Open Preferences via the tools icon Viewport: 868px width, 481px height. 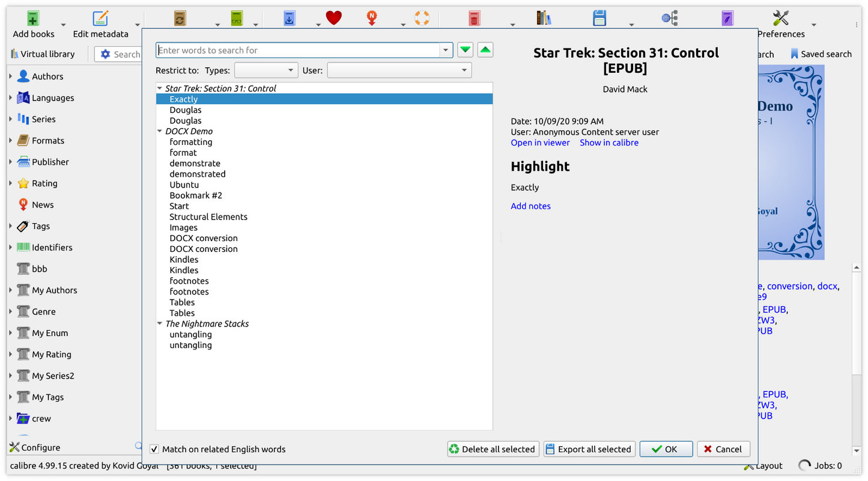click(x=780, y=17)
